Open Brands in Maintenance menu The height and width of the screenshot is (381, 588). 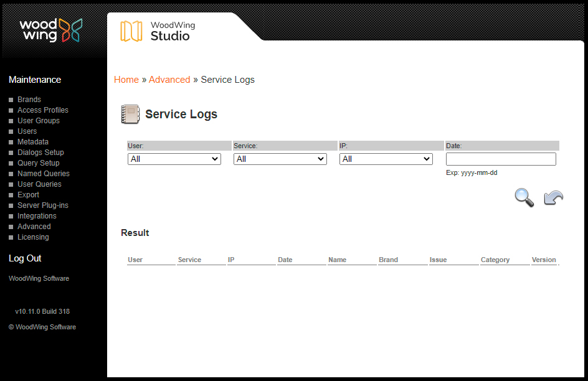[x=29, y=100]
